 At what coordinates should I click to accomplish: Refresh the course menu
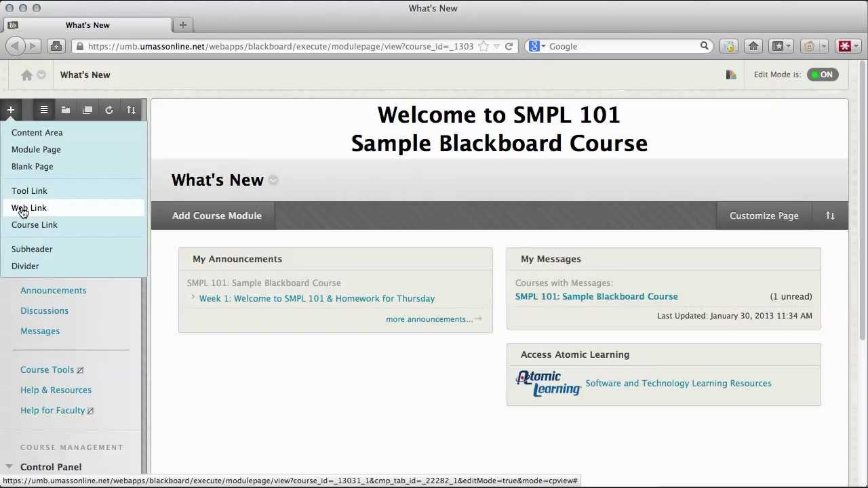(x=109, y=110)
